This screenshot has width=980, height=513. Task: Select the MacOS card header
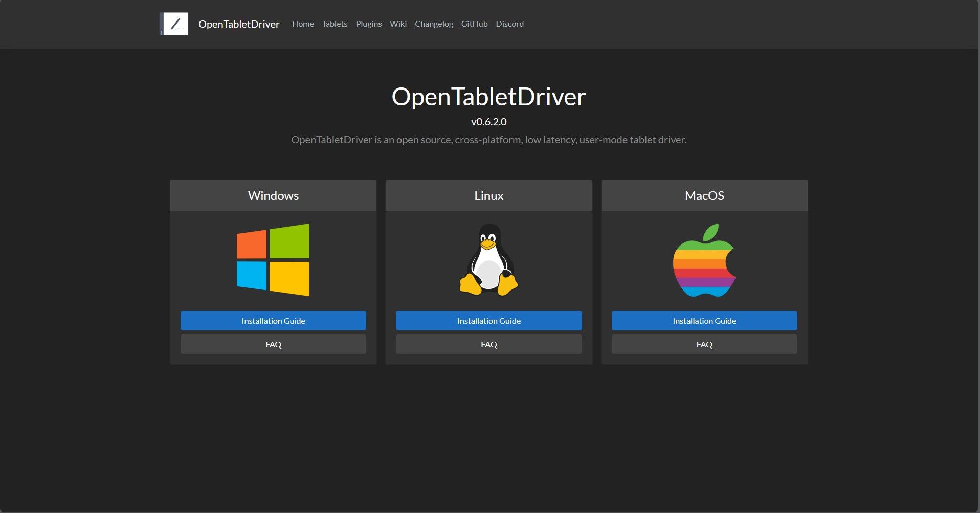pos(704,195)
